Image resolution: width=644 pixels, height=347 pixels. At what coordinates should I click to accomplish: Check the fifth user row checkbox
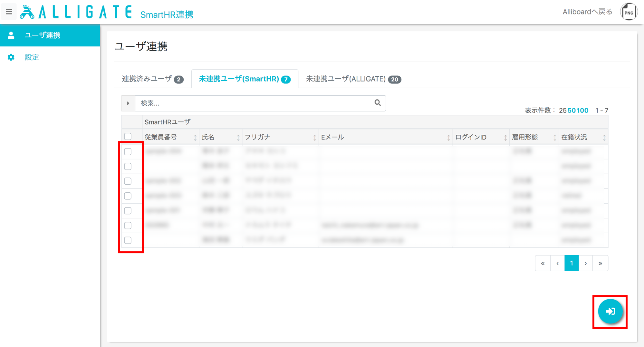pos(128,211)
